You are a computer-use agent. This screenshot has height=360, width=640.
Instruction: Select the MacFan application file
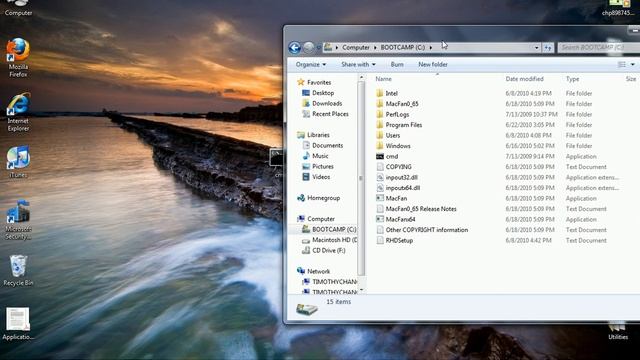pyautogui.click(x=391, y=198)
